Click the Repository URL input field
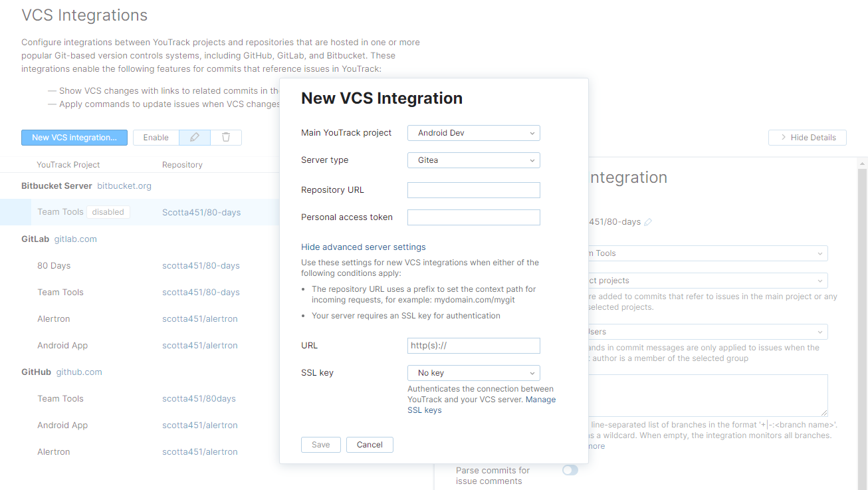Image resolution: width=868 pixels, height=490 pixels. coord(473,190)
